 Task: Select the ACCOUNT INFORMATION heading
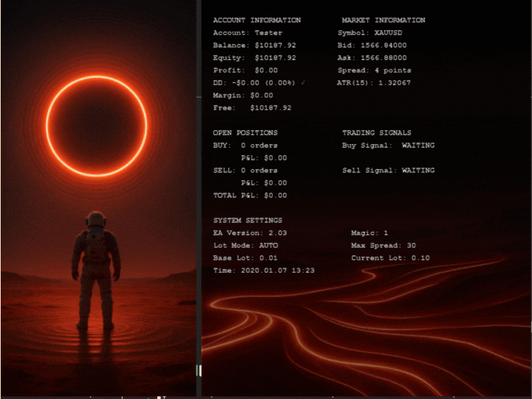256,21
